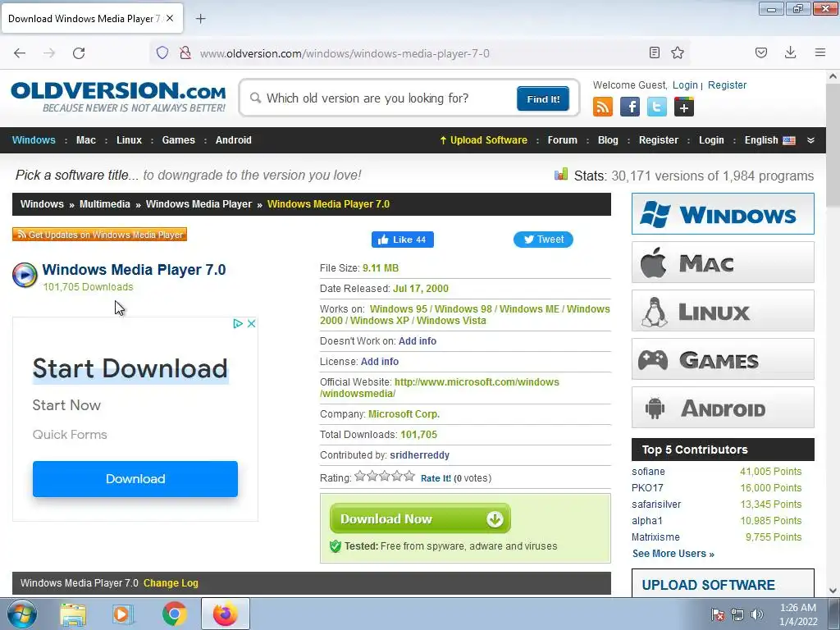The image size is (840, 630).
Task: Bookmark this page with the star icon
Action: click(x=678, y=52)
